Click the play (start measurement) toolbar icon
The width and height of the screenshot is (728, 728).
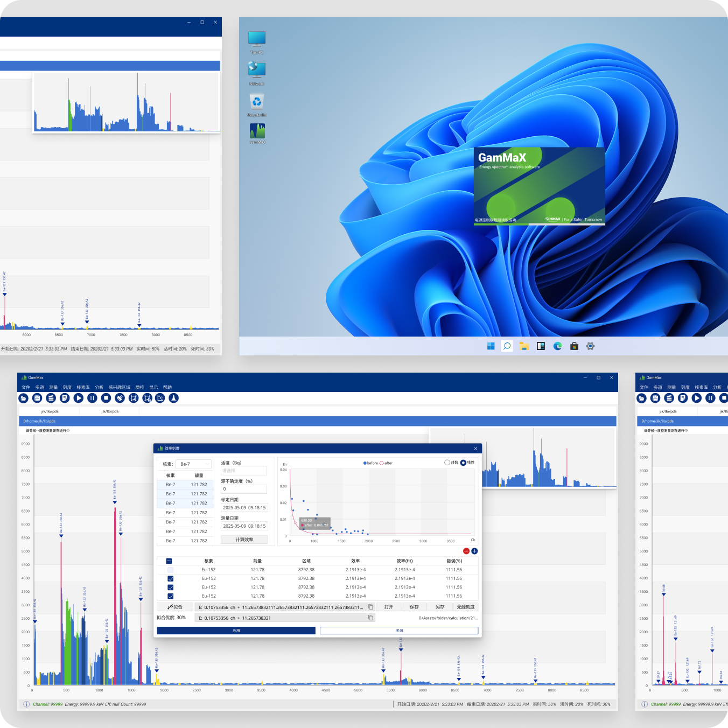79,398
